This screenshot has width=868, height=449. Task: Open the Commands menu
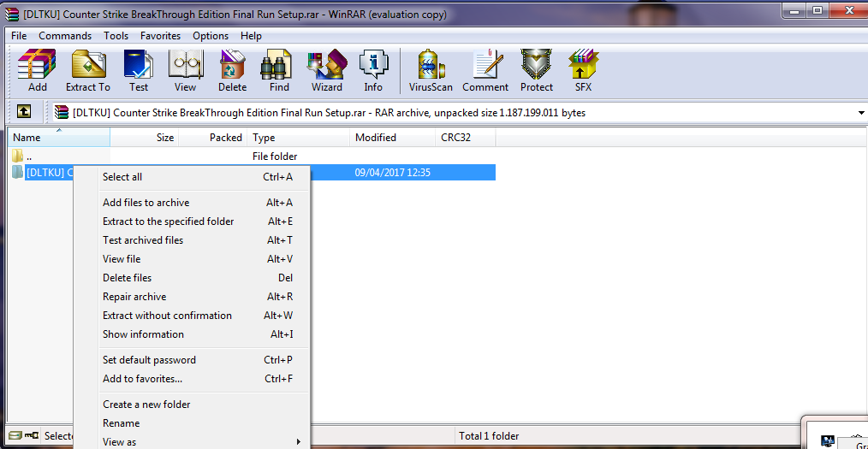pos(65,35)
